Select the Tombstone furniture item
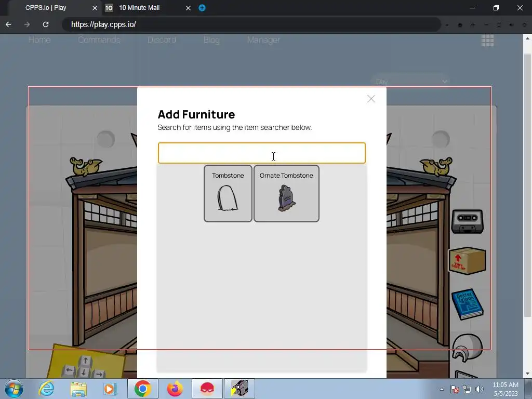This screenshot has height=399, width=532. [x=228, y=193]
